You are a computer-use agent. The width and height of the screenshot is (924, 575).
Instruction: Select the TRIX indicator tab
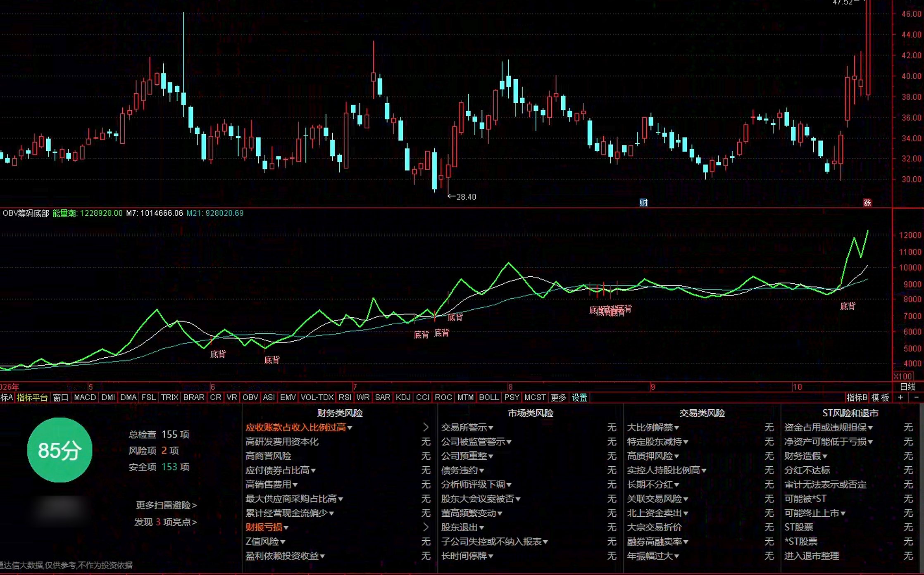coord(169,397)
